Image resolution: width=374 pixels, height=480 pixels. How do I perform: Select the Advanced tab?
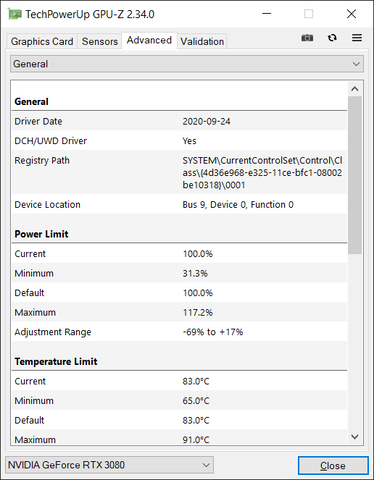pos(149,40)
